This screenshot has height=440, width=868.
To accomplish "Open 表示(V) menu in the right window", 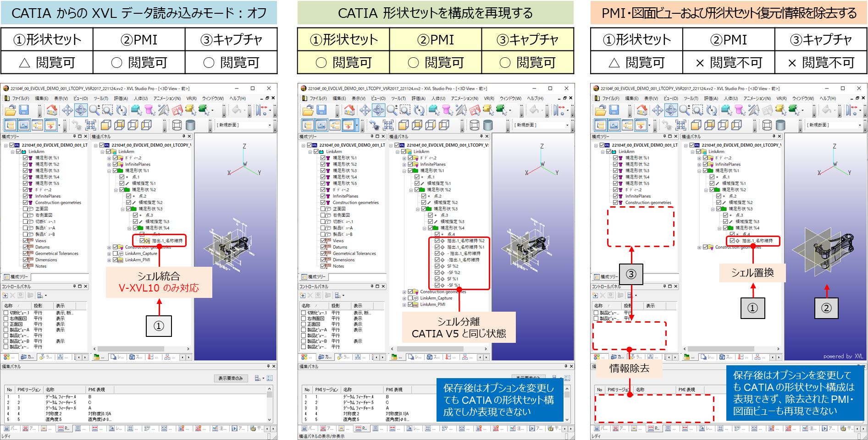I will tap(651, 99).
